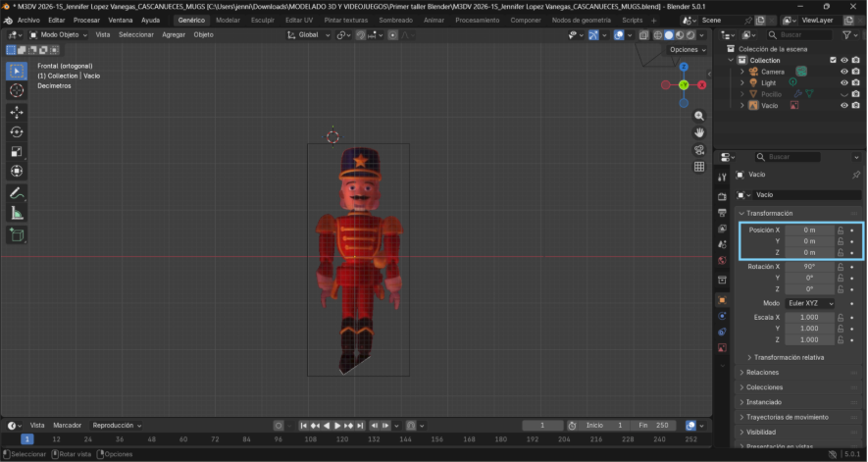Open the Archivo menu

click(28, 20)
